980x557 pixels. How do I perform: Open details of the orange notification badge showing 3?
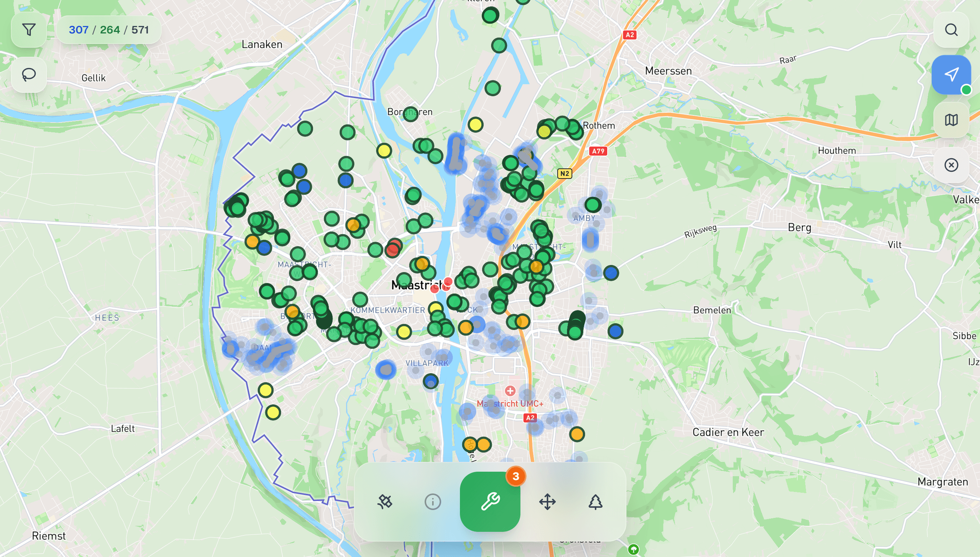click(516, 476)
